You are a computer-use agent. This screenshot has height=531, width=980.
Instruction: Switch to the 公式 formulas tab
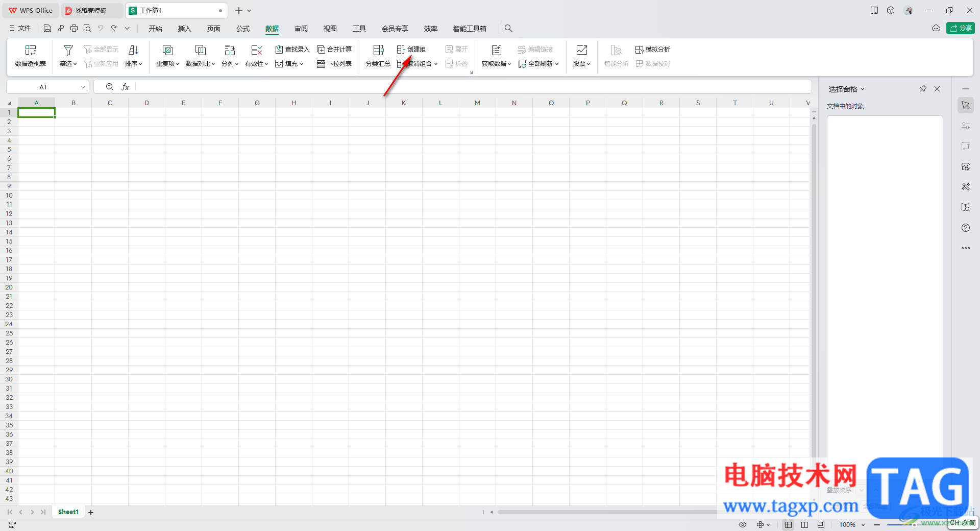[x=243, y=29]
